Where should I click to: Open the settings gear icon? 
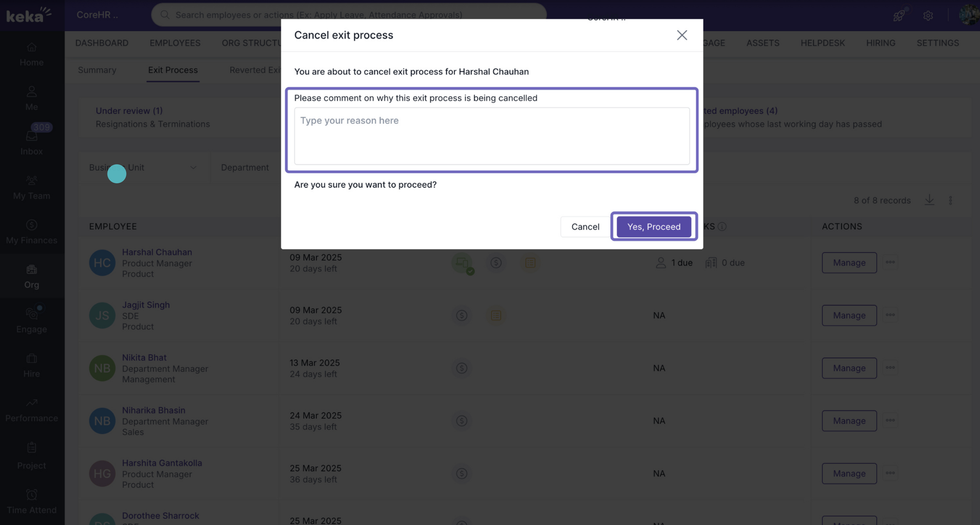click(928, 16)
